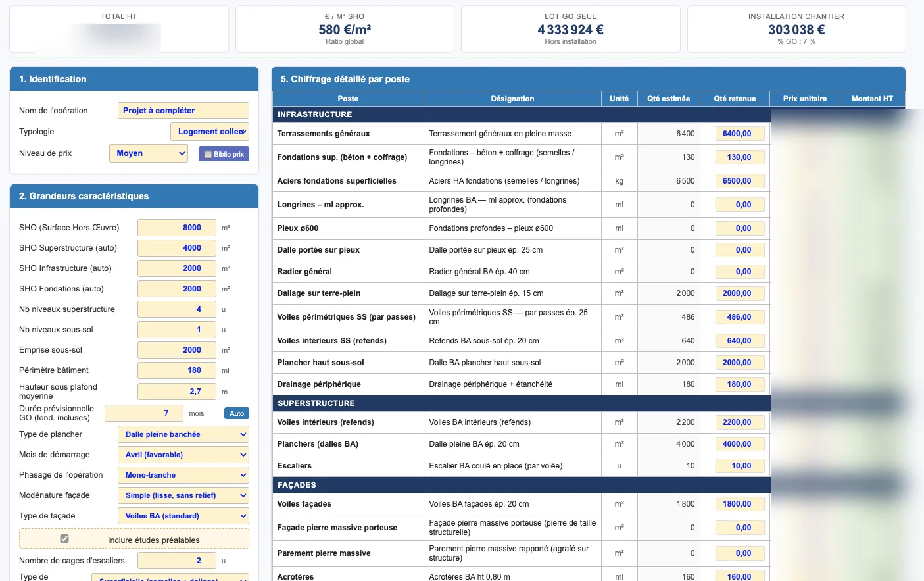Image resolution: width=924 pixels, height=581 pixels.
Task: Edit Qté retenue for Voiles périmétriques SS
Action: [x=740, y=317]
